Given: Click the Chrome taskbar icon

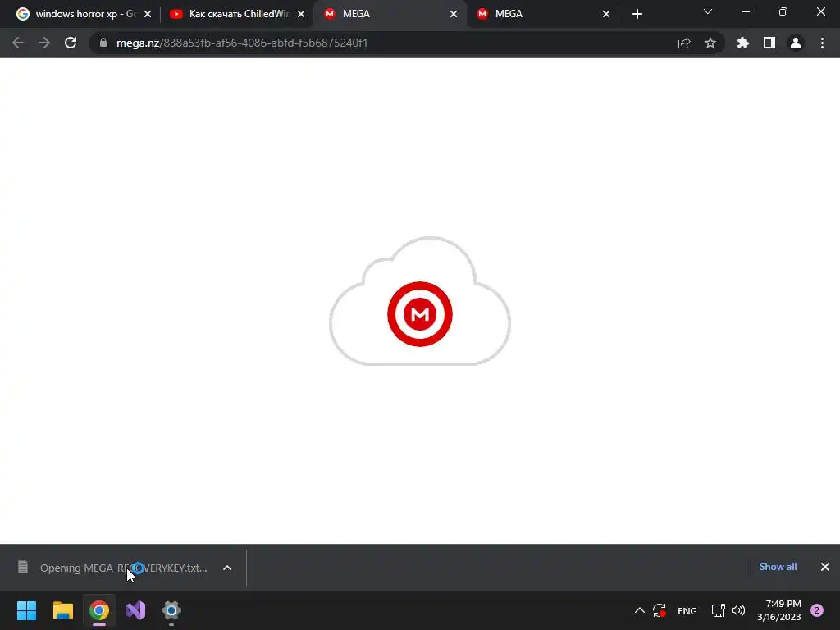Looking at the screenshot, I should coord(99,610).
